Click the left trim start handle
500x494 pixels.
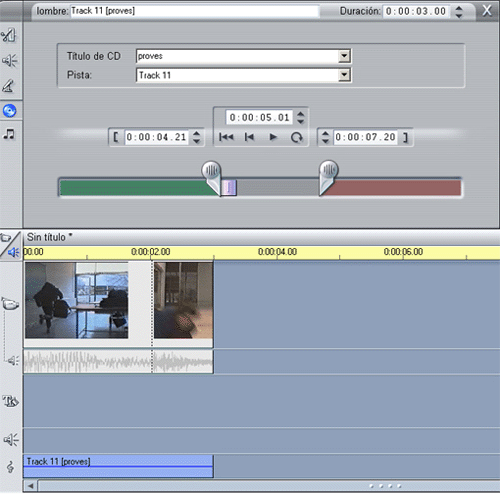tap(212, 177)
